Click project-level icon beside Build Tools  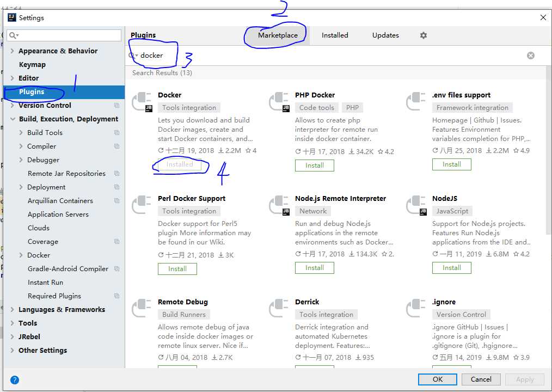coord(116,132)
